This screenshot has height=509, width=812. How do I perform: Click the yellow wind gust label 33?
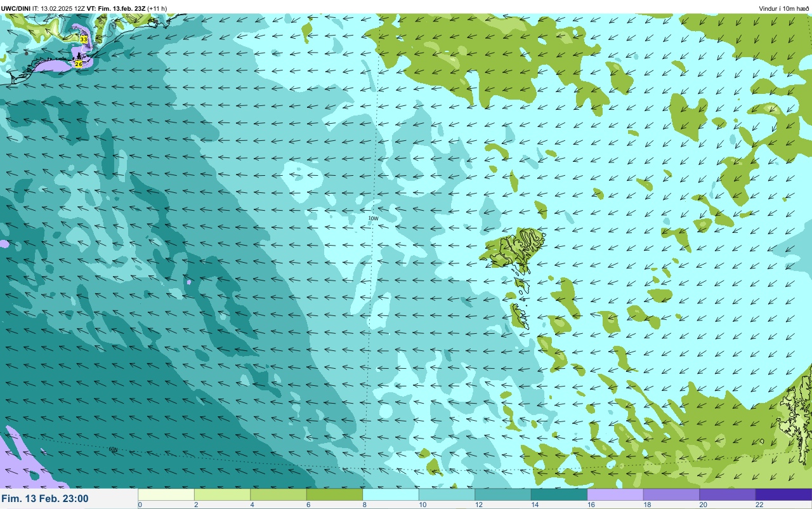(x=84, y=39)
